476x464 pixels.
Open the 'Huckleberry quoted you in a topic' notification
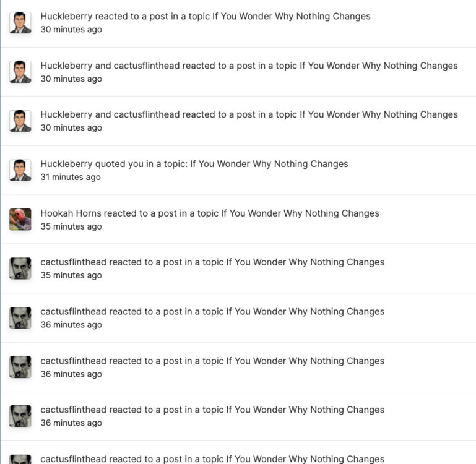coord(194,164)
